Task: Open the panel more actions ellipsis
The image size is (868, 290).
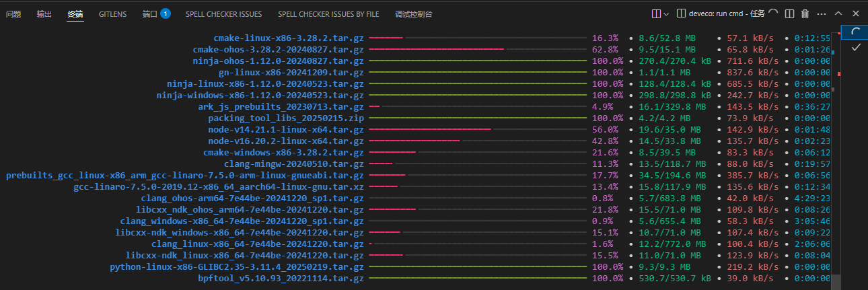Action: click(x=822, y=13)
